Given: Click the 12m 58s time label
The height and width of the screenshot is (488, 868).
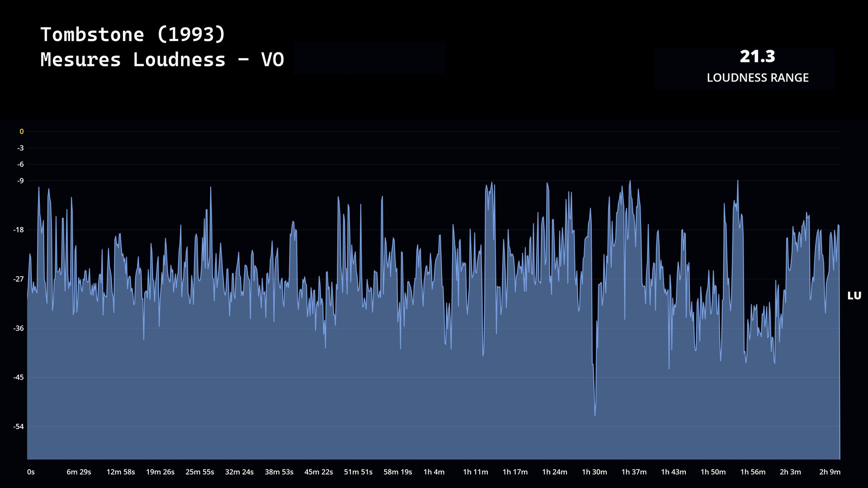Looking at the screenshot, I should (121, 472).
